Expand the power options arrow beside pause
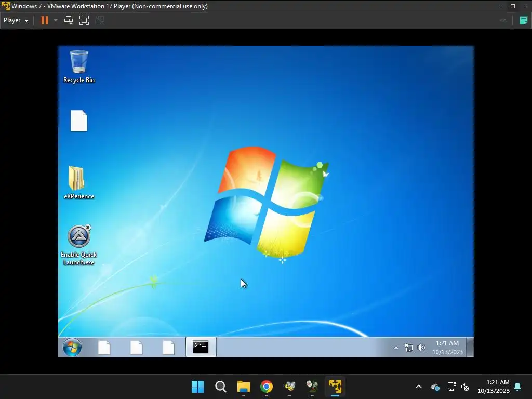This screenshot has height=399, width=532. (56, 20)
